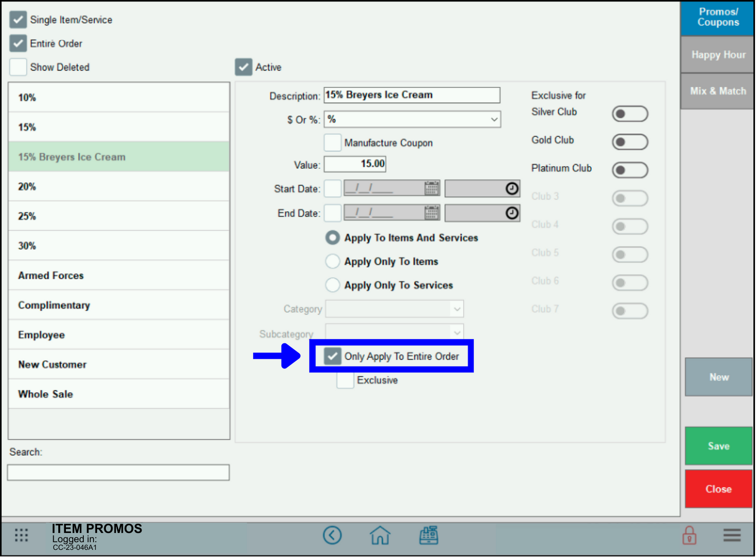Open Start Date time clock picker

512,188
